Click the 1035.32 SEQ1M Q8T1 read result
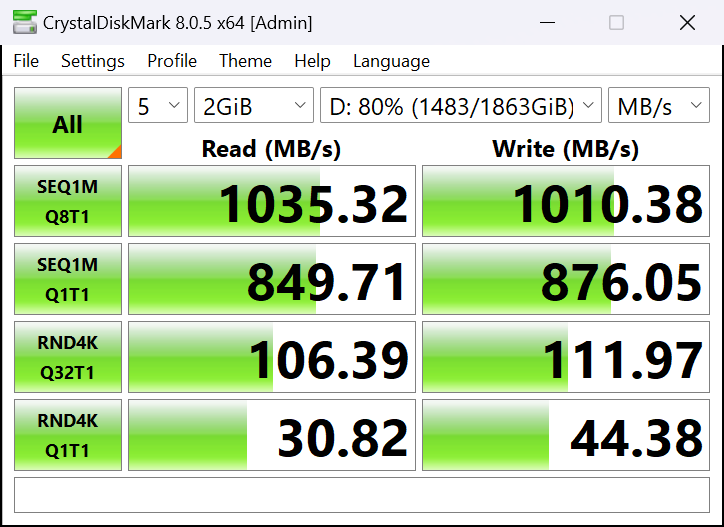The width and height of the screenshot is (724, 527). (272, 201)
